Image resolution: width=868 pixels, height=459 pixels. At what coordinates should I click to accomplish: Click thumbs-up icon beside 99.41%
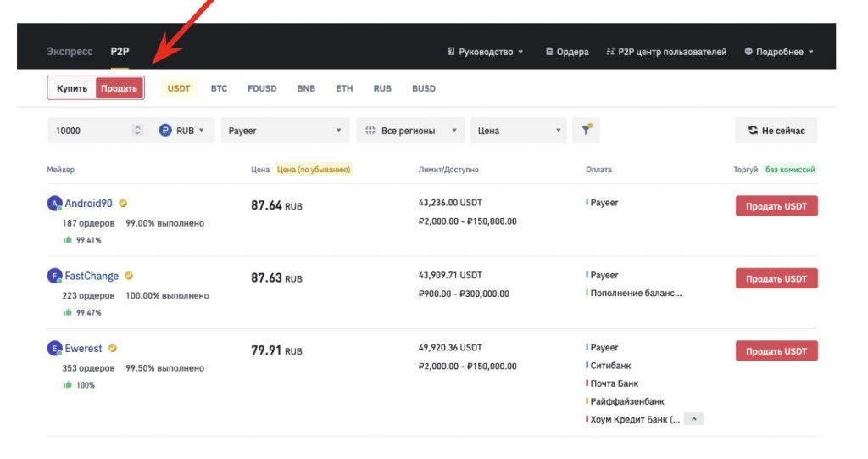[x=68, y=240]
